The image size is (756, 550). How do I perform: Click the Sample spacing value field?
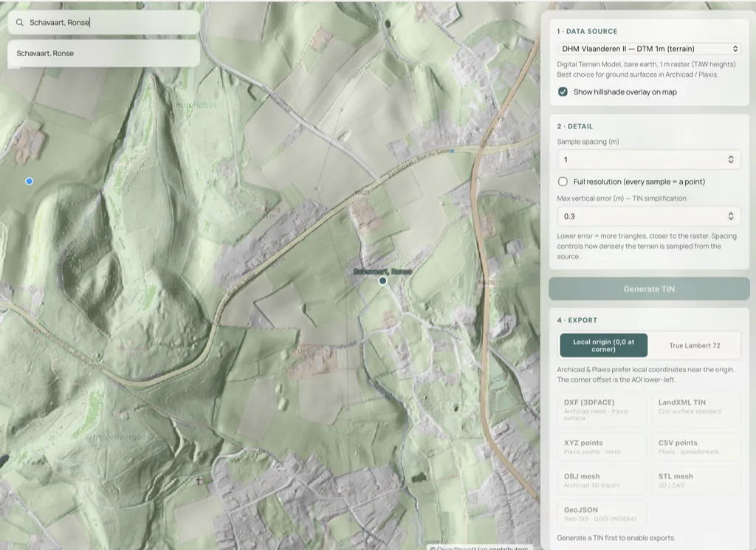point(648,159)
